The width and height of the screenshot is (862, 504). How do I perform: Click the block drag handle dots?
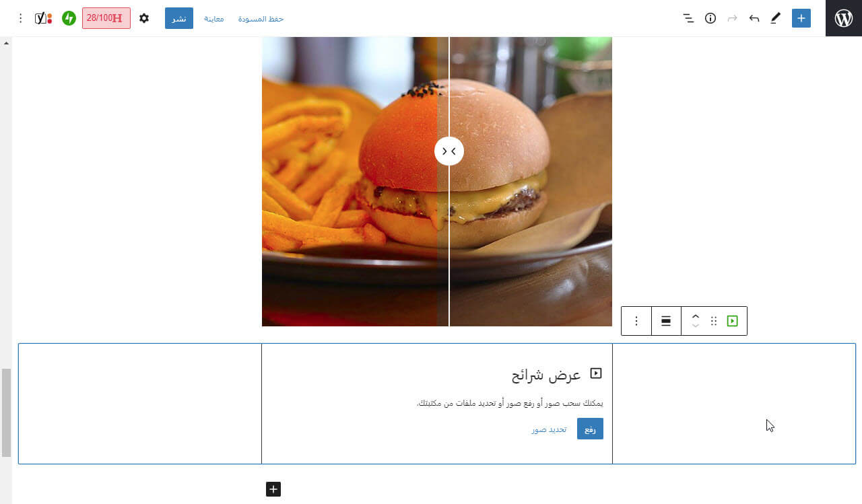click(714, 321)
